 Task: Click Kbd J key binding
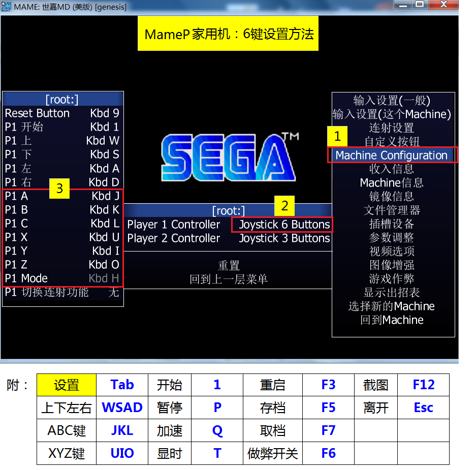105,196
